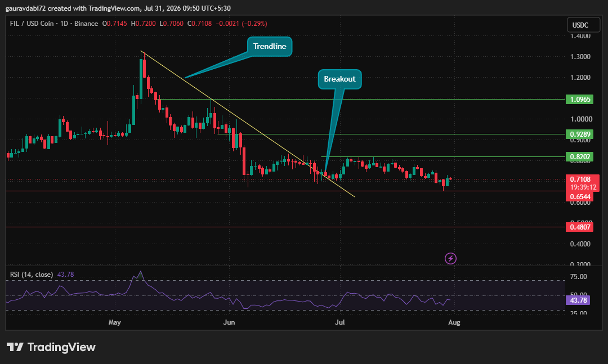This screenshot has width=608, height=364.
Task: Select the Breakout callout label
Action: click(339, 79)
